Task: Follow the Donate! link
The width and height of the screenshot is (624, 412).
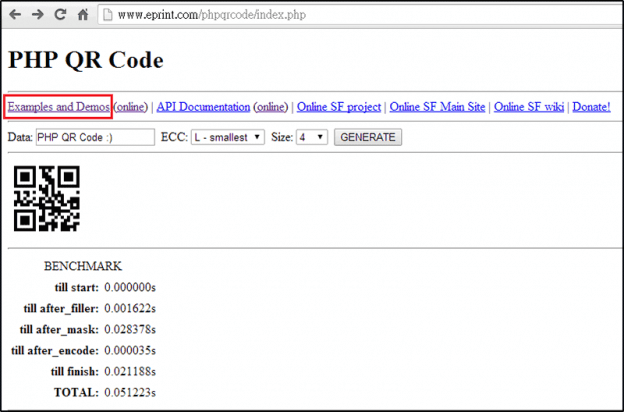Action: coord(590,106)
